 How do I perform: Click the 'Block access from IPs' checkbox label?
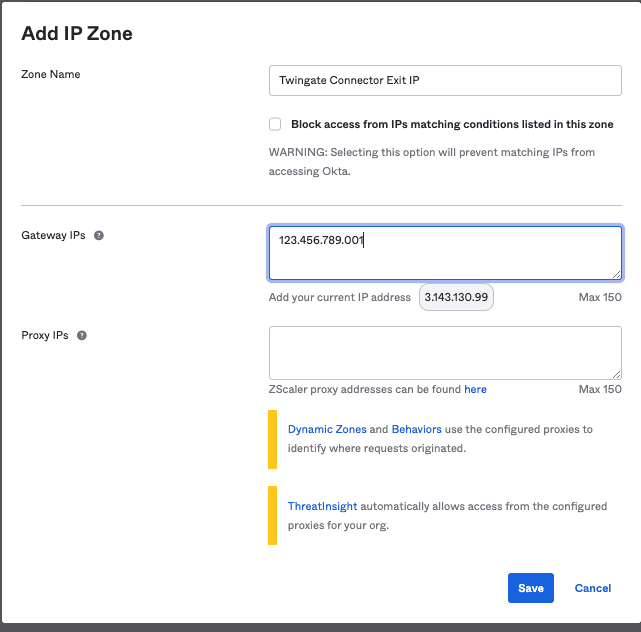452,125
